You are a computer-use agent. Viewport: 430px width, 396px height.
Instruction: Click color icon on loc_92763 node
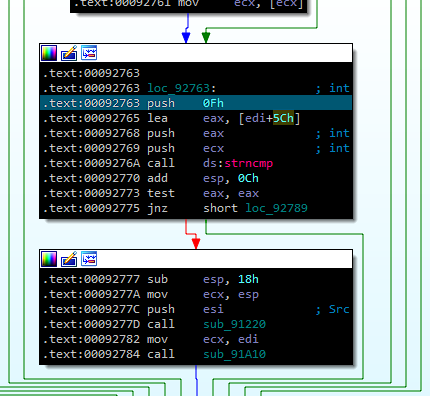point(49,53)
